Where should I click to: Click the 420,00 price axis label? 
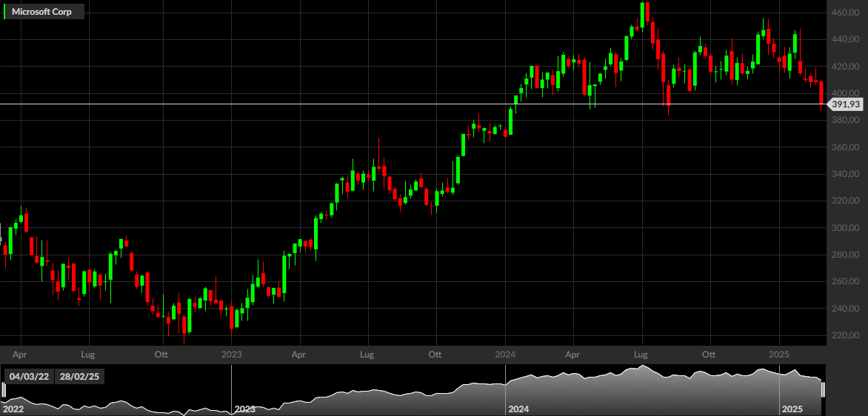(x=845, y=67)
